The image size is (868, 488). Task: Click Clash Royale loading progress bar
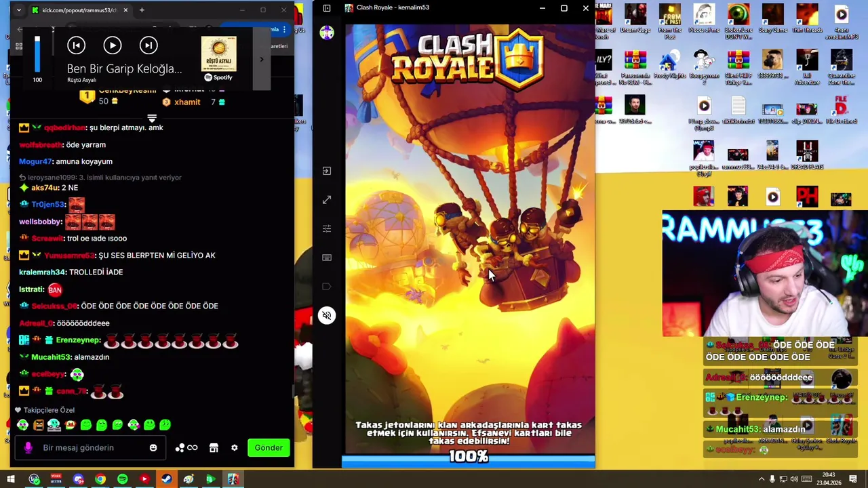pos(469,462)
